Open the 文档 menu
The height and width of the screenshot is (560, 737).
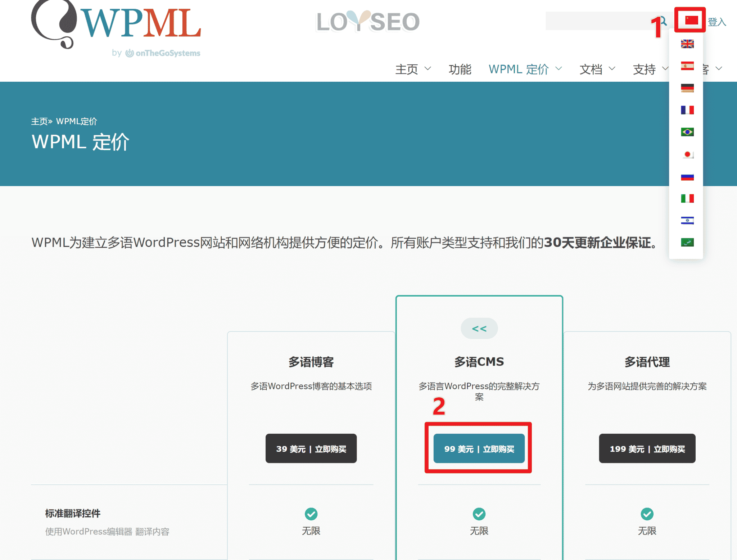point(591,69)
